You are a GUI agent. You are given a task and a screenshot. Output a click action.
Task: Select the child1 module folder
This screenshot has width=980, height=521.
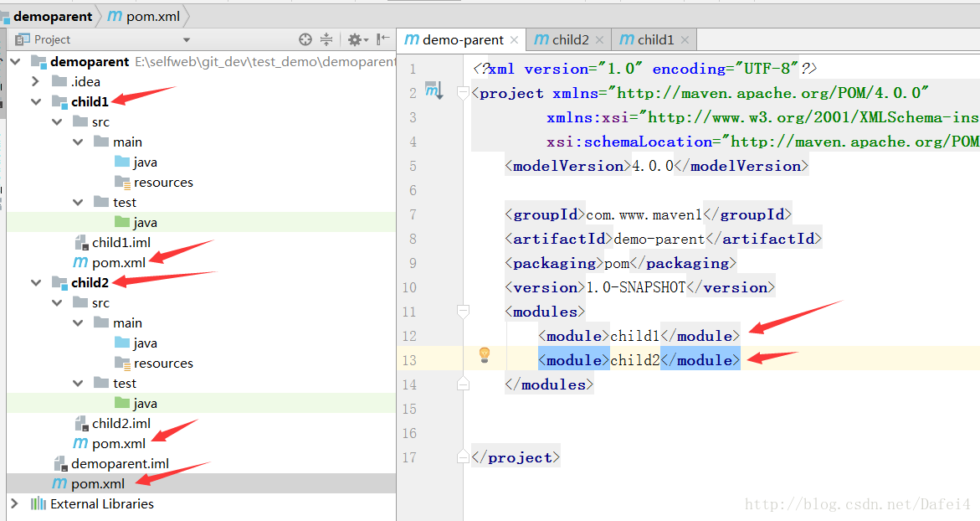pyautogui.click(x=90, y=101)
